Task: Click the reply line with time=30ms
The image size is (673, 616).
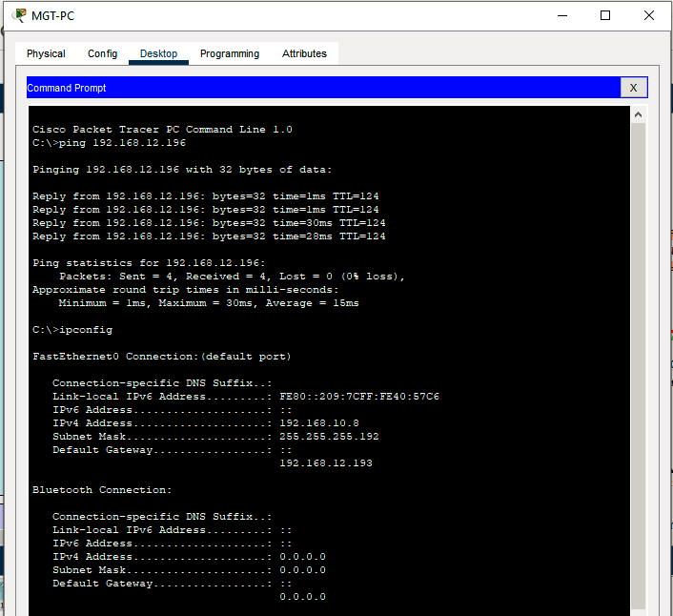Action: point(209,223)
